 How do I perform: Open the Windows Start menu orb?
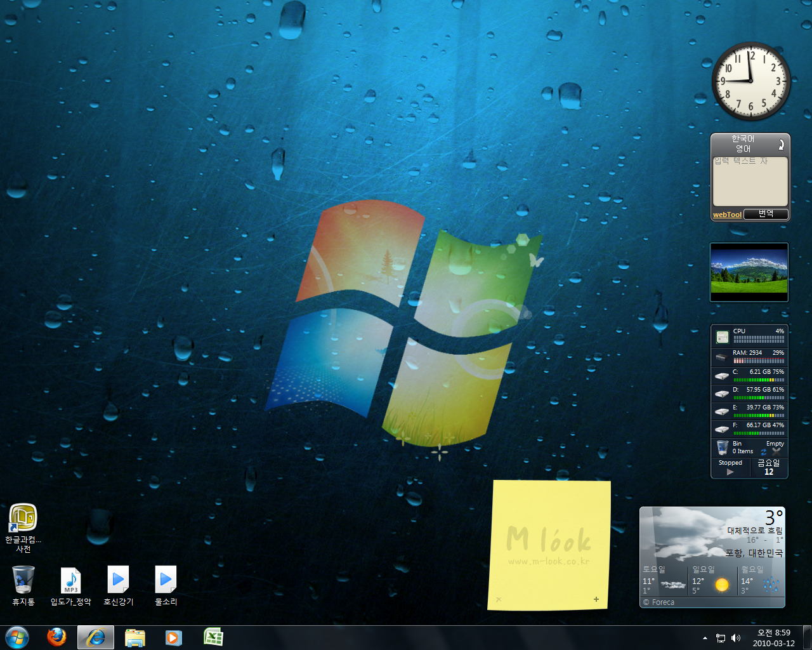(x=17, y=637)
